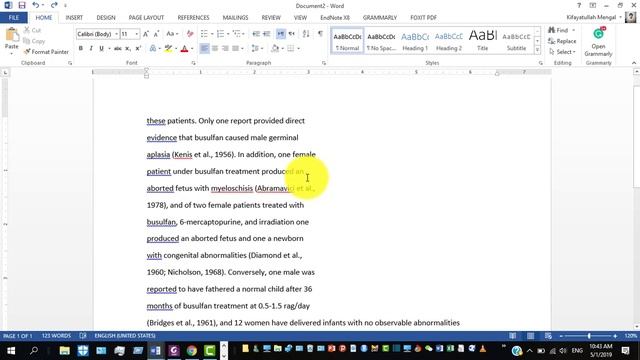Switch to the REVIEW tab
Viewport: 640px width, 360px height.
[271, 18]
